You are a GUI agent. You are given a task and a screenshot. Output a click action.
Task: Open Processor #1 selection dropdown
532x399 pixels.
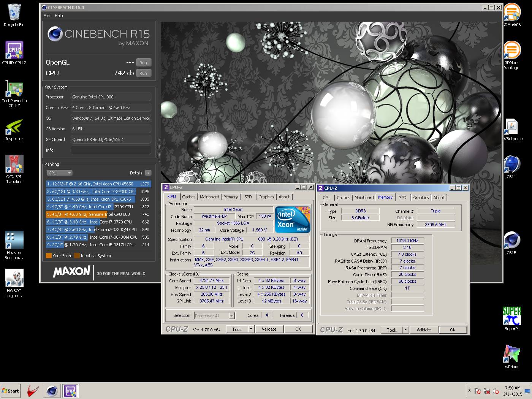214,316
